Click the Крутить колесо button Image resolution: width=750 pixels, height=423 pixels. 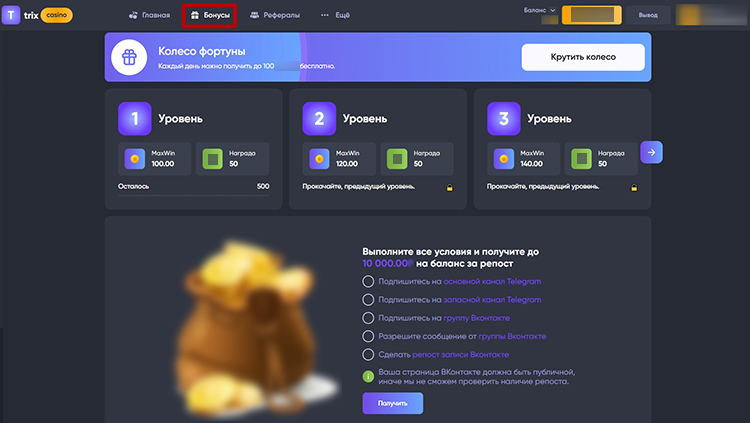click(x=583, y=57)
